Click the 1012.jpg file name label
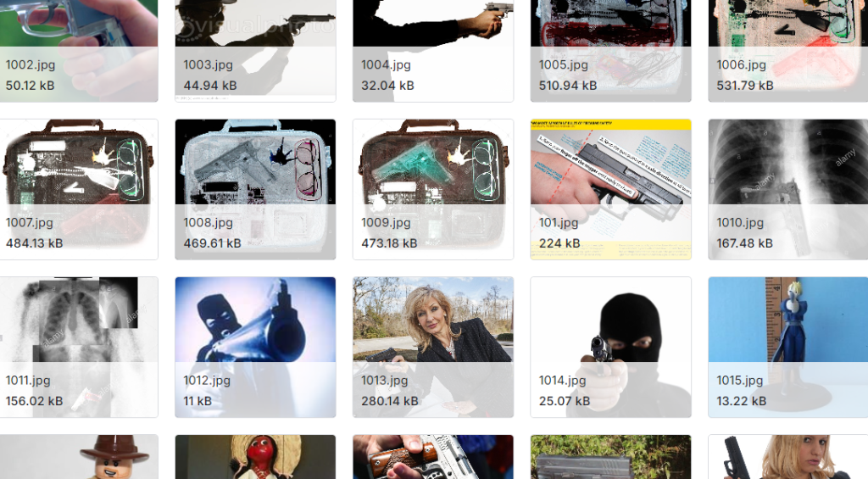Image resolution: width=868 pixels, height=479 pixels. [207, 381]
